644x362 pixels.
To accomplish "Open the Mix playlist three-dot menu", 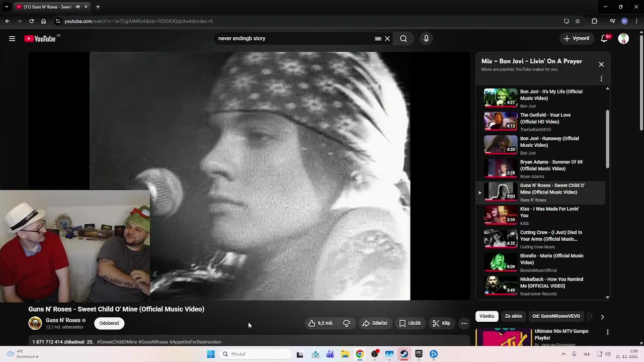I will pyautogui.click(x=601, y=79).
